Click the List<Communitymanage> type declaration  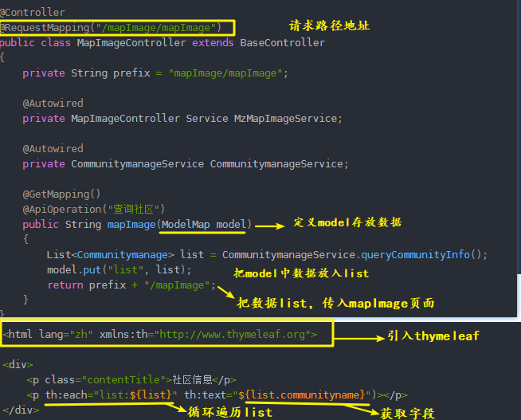[110, 255]
